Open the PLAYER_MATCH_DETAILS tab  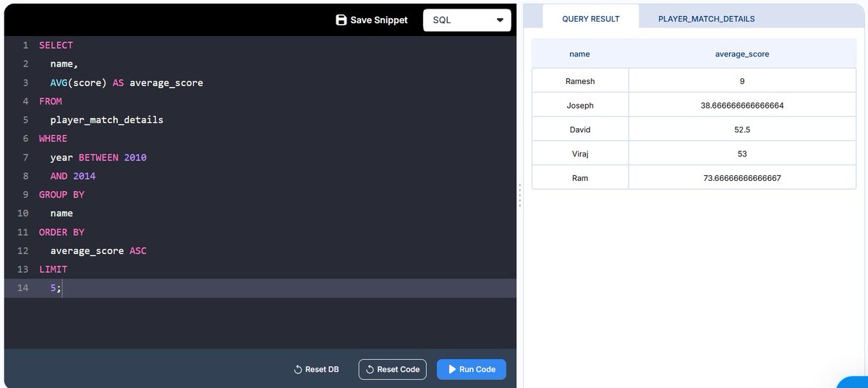(x=707, y=19)
